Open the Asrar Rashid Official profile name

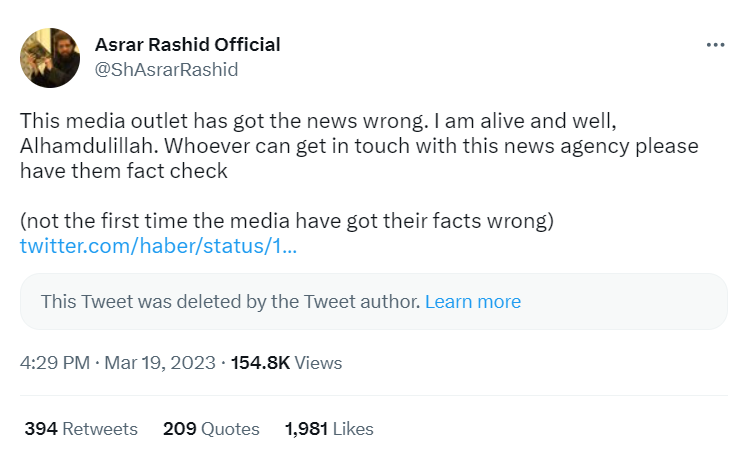click(187, 45)
